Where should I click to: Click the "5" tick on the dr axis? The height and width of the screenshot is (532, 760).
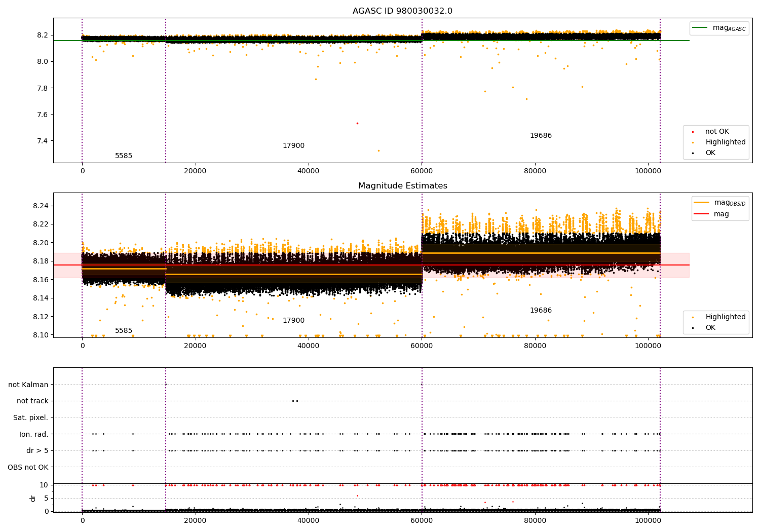point(46,499)
